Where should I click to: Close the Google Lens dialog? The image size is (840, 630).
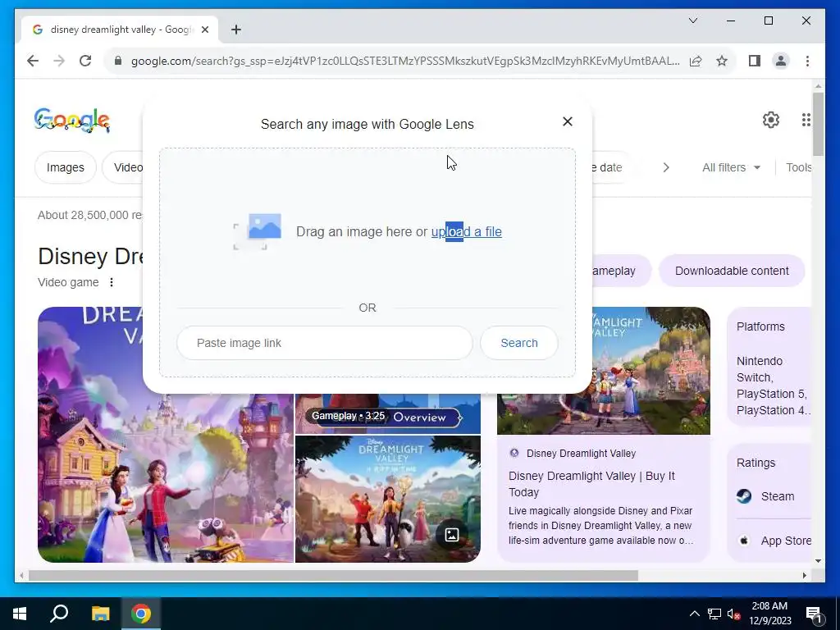click(568, 121)
